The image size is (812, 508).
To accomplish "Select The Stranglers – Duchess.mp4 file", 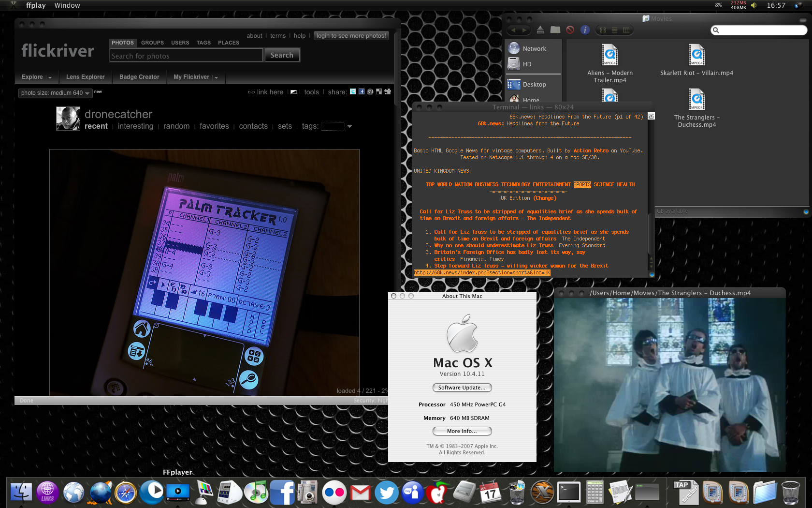I will point(696,108).
